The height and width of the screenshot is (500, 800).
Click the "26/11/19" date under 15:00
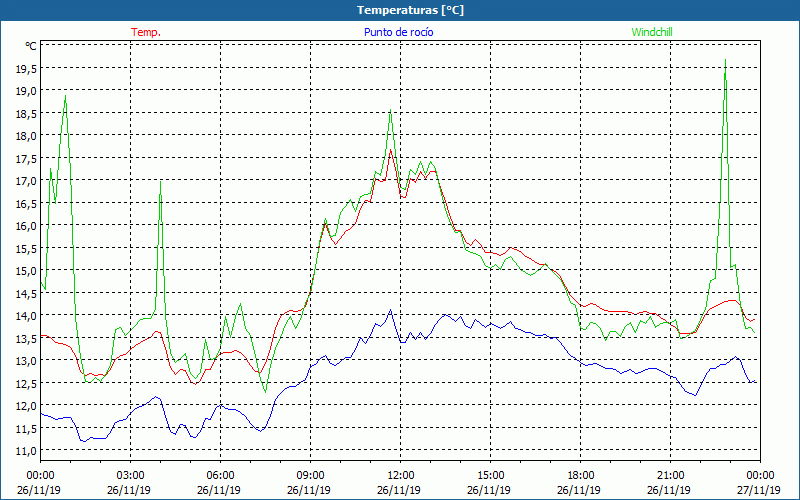(x=489, y=490)
